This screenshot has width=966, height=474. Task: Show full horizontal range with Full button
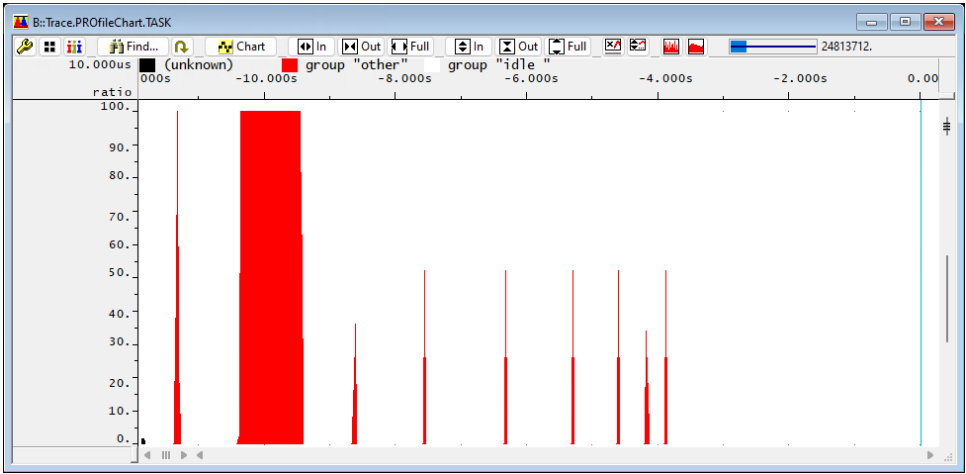point(411,46)
